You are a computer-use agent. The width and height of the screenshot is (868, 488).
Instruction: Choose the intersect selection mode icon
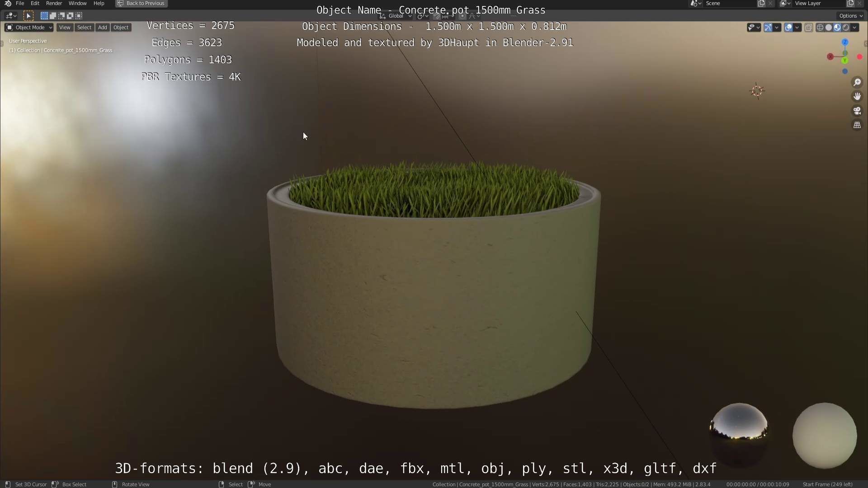(x=79, y=16)
